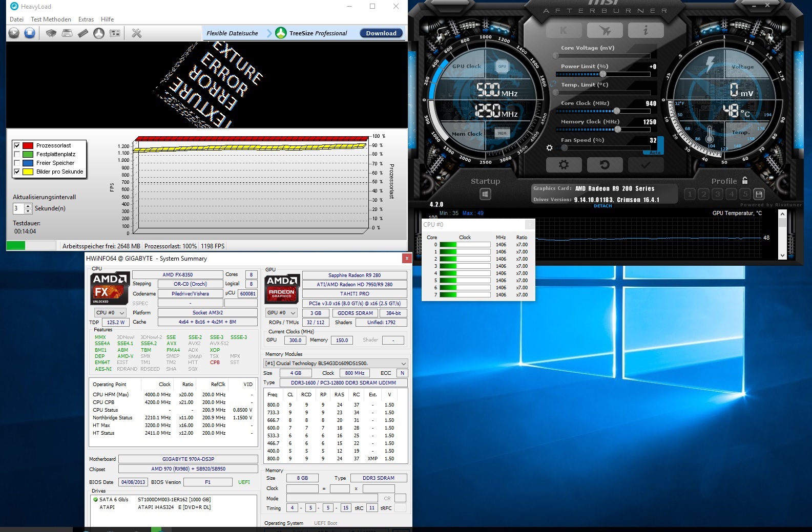The height and width of the screenshot is (532, 812).
Task: Check the Festplattenplatz checkbox
Action: pyautogui.click(x=17, y=154)
